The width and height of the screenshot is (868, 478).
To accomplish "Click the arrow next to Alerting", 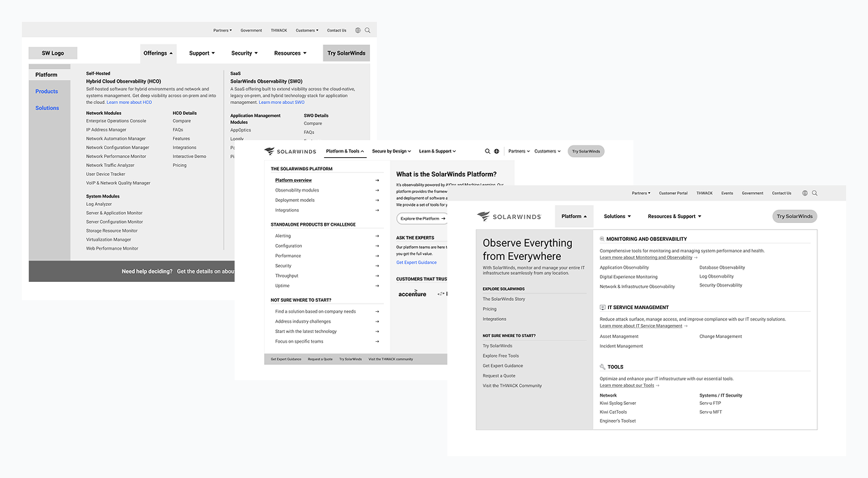I will tap(377, 236).
